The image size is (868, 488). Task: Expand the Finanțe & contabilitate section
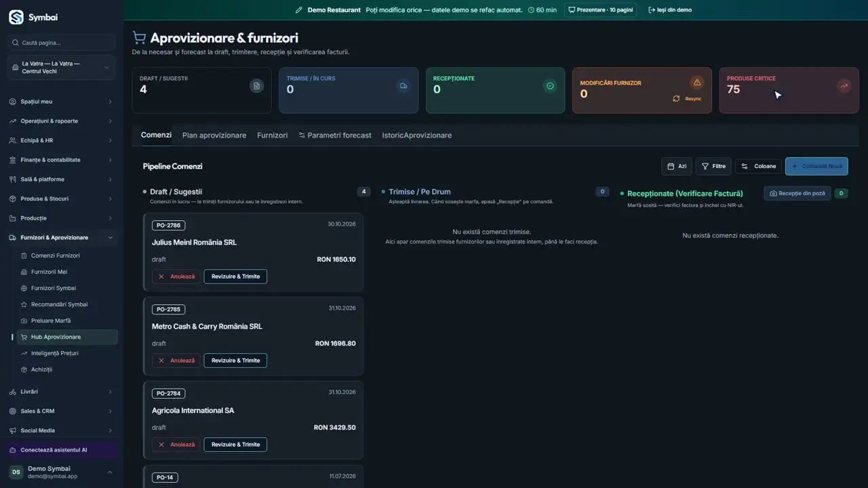(x=61, y=160)
